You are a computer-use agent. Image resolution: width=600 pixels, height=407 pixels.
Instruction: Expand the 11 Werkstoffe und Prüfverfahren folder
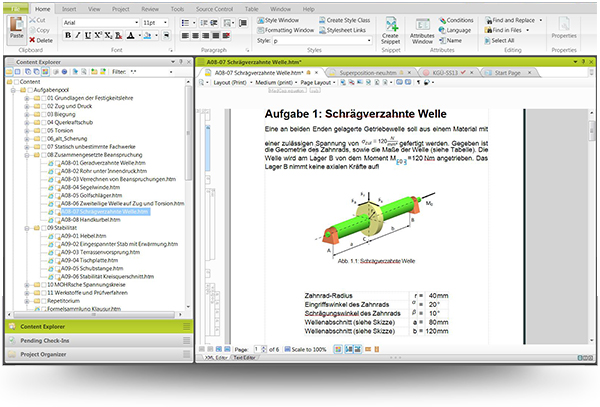point(27,293)
